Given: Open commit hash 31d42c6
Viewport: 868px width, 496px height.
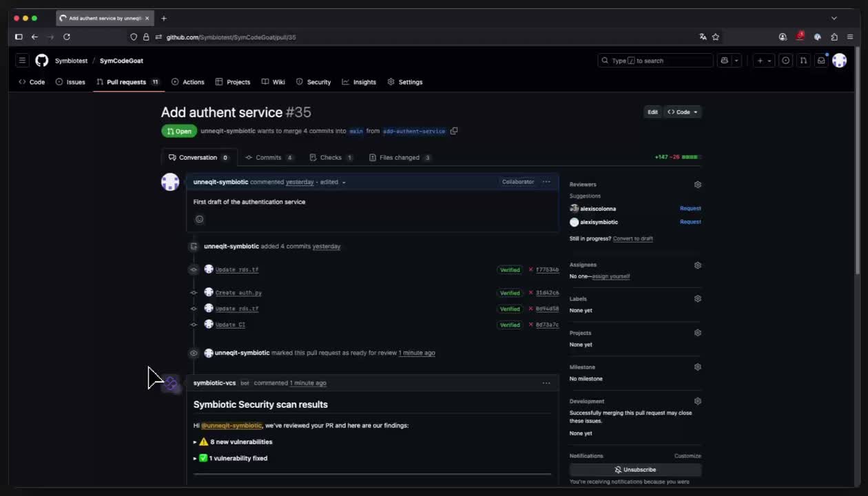Looking at the screenshot, I should tap(548, 293).
